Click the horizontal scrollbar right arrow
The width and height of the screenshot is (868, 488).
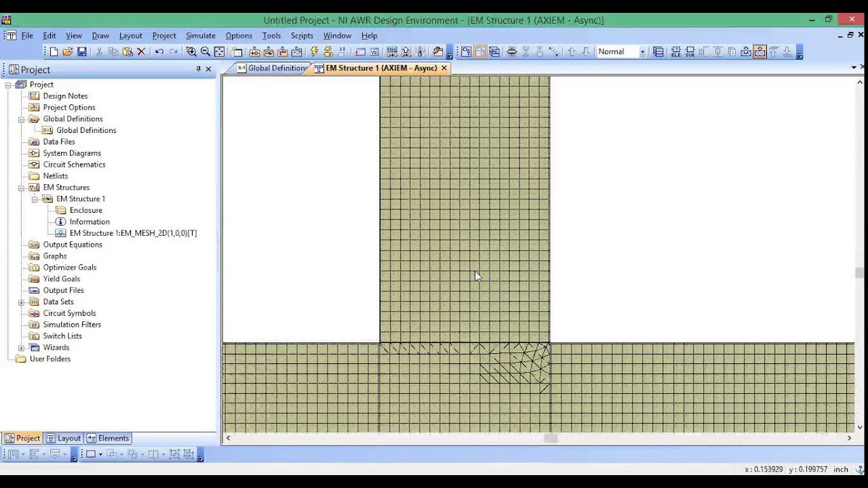tap(849, 439)
